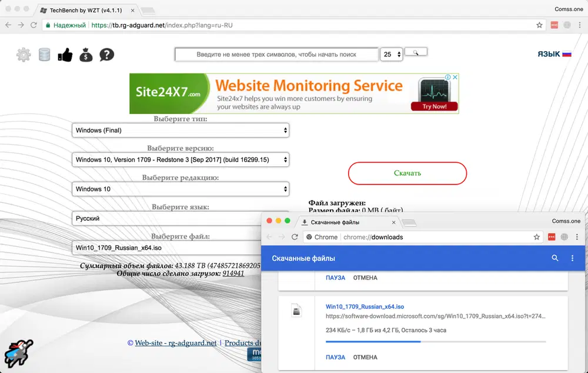Open the Windows 10 edition dropdown
588x373 pixels.
(x=181, y=189)
